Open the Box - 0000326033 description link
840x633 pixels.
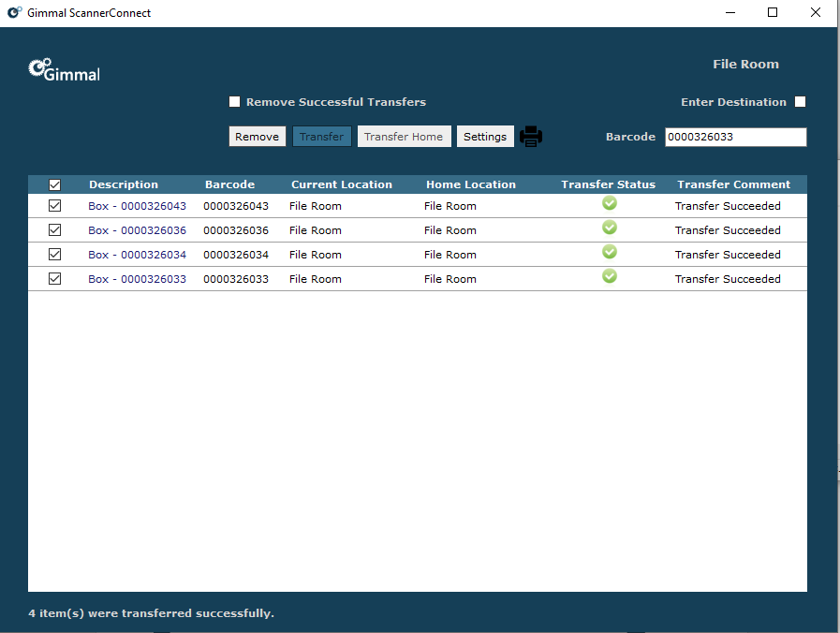point(137,279)
